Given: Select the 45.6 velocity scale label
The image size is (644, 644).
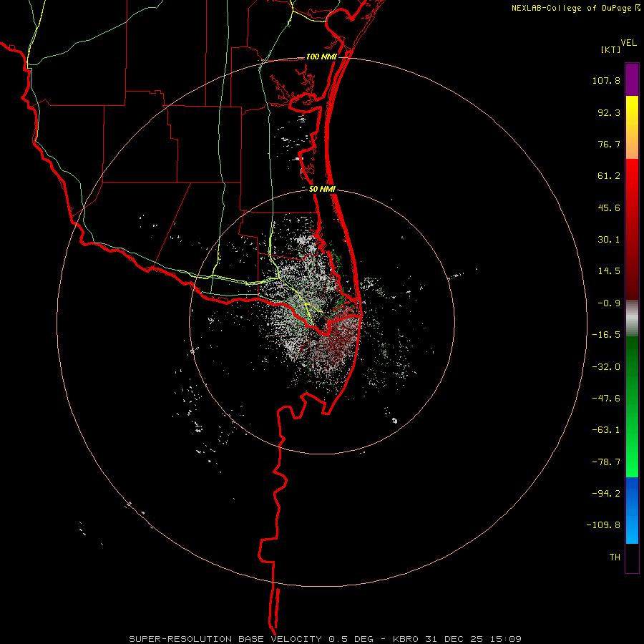Looking at the screenshot, I should click(609, 208).
